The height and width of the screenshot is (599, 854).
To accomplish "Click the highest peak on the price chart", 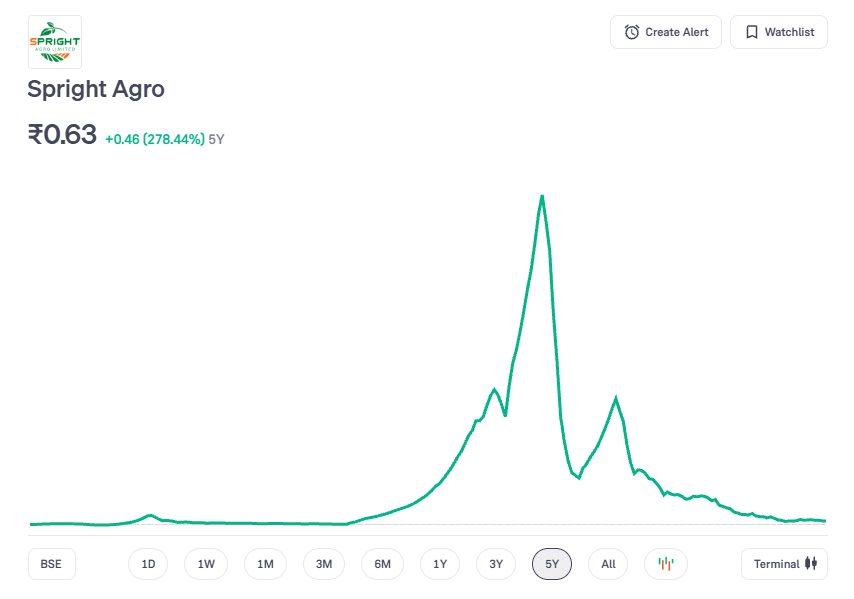I will (542, 197).
